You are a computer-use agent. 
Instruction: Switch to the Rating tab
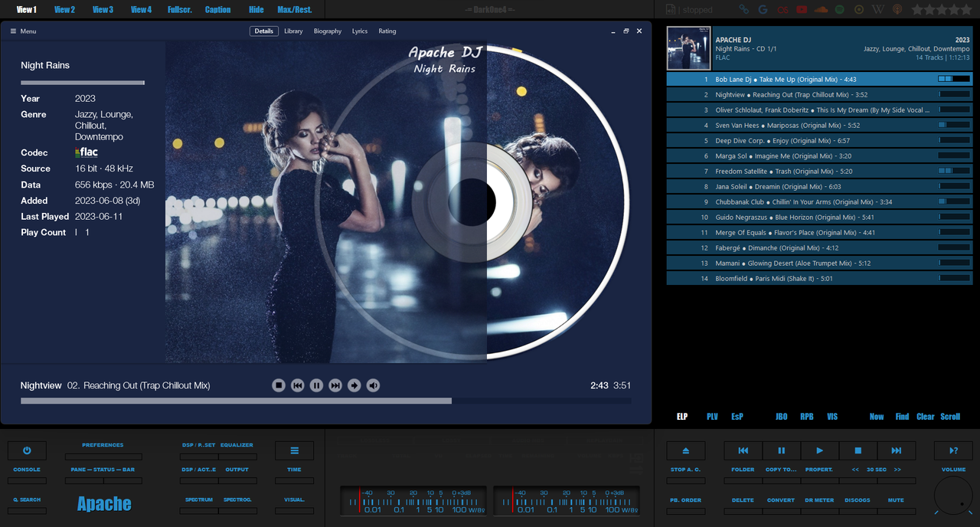tap(387, 31)
